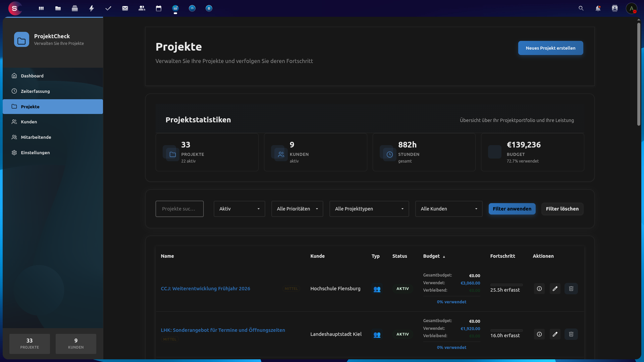
Task: Open the CCJ: Weiterentwicklung Frühjahr 2026 project link
Action: pyautogui.click(x=205, y=288)
